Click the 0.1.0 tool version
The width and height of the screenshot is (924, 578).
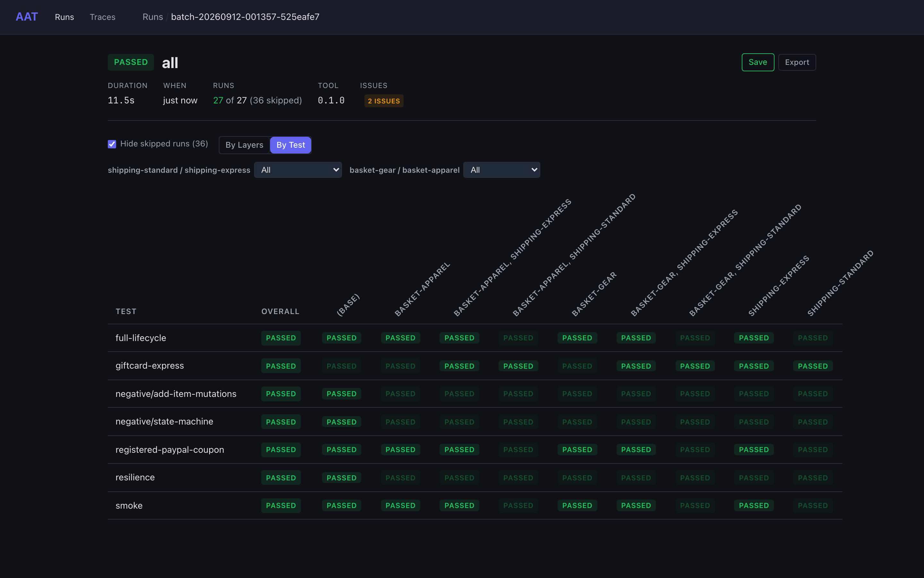331,100
